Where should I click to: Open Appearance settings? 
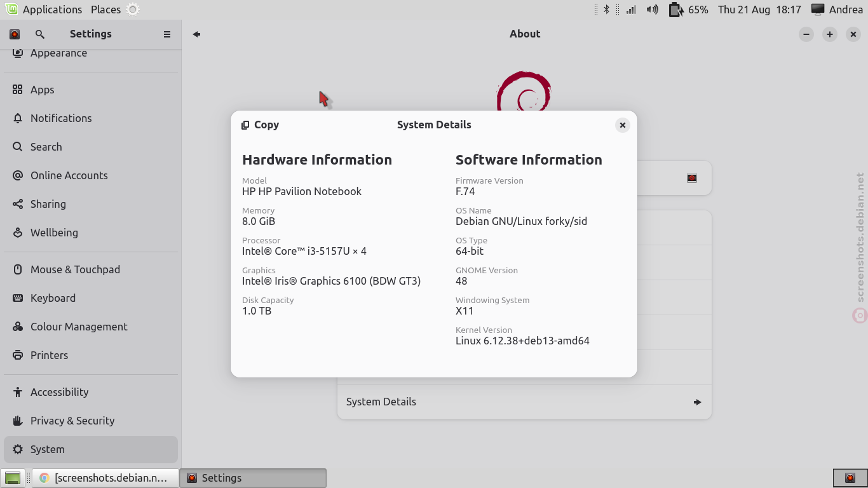[91, 53]
